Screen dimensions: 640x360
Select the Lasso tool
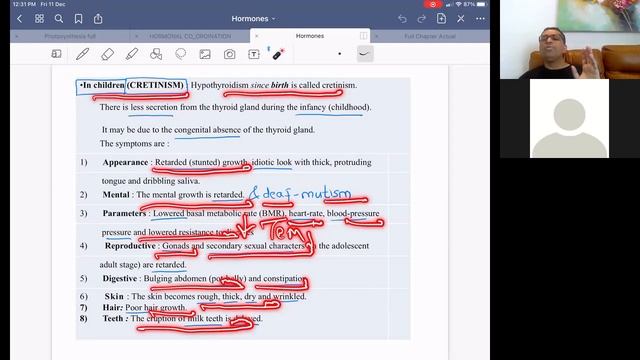(180, 54)
